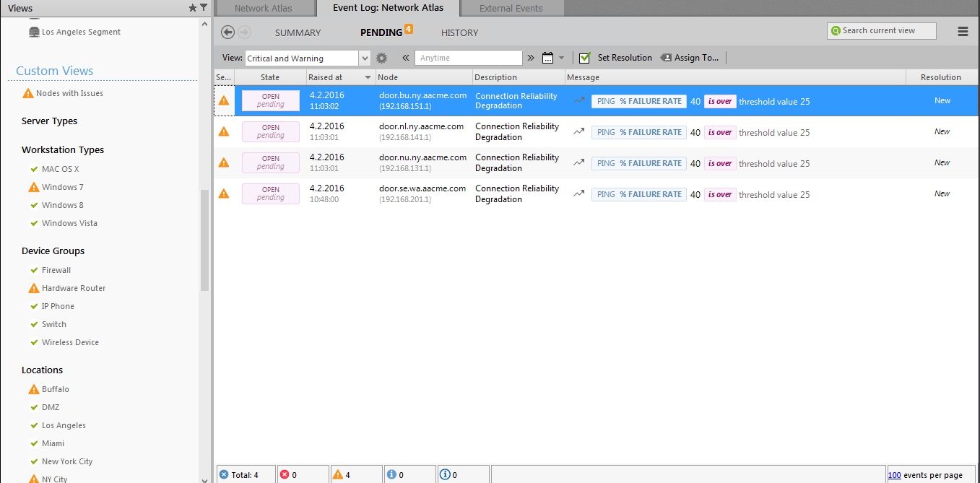Screen dimensions: 980x483
Task: Click the Total: 4 status bar counter
Action: click(x=246, y=474)
